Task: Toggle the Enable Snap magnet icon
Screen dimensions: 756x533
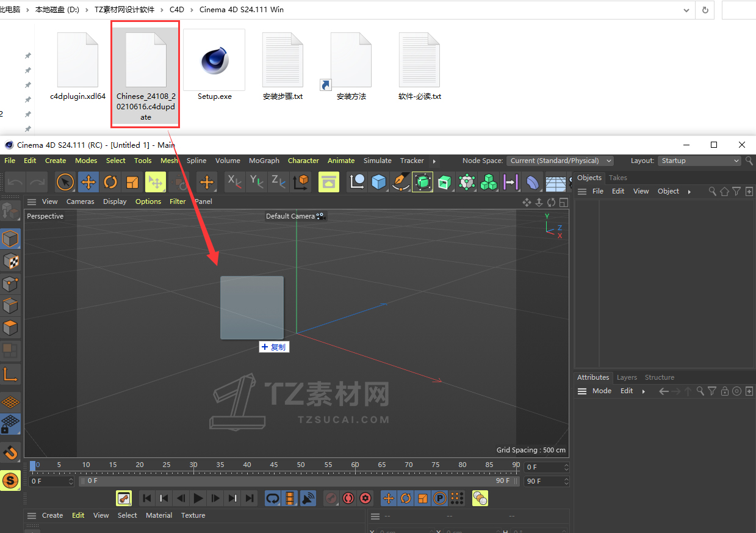Action: click(10, 452)
